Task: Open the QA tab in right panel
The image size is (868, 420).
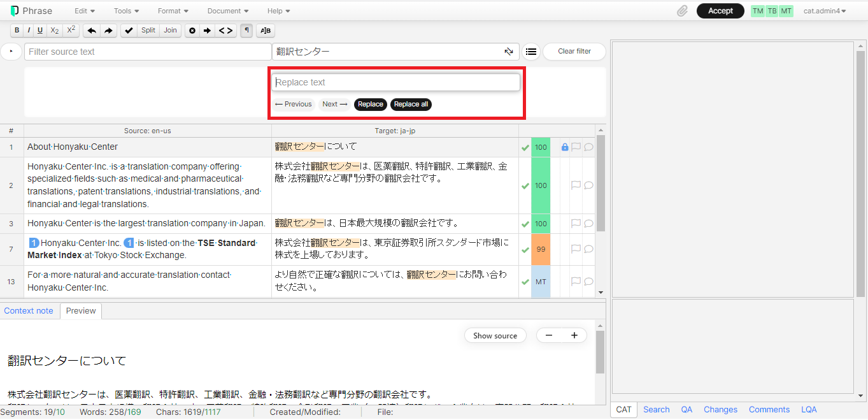Action: 687,410
